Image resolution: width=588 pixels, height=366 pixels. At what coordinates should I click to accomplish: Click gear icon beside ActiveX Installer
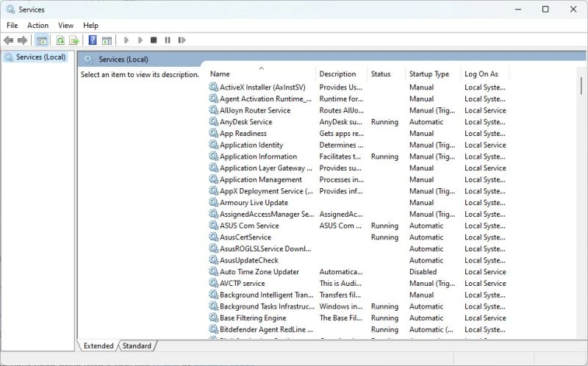(214, 87)
